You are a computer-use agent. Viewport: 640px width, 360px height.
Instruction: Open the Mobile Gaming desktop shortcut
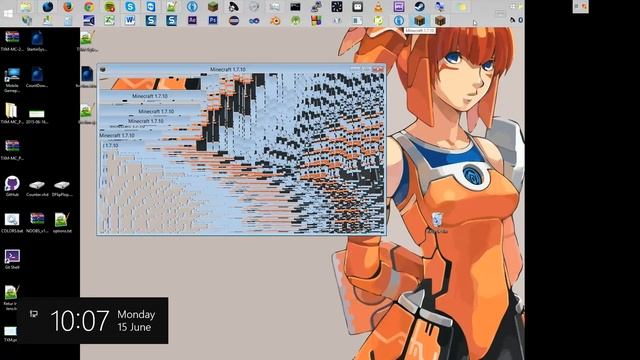[12, 80]
